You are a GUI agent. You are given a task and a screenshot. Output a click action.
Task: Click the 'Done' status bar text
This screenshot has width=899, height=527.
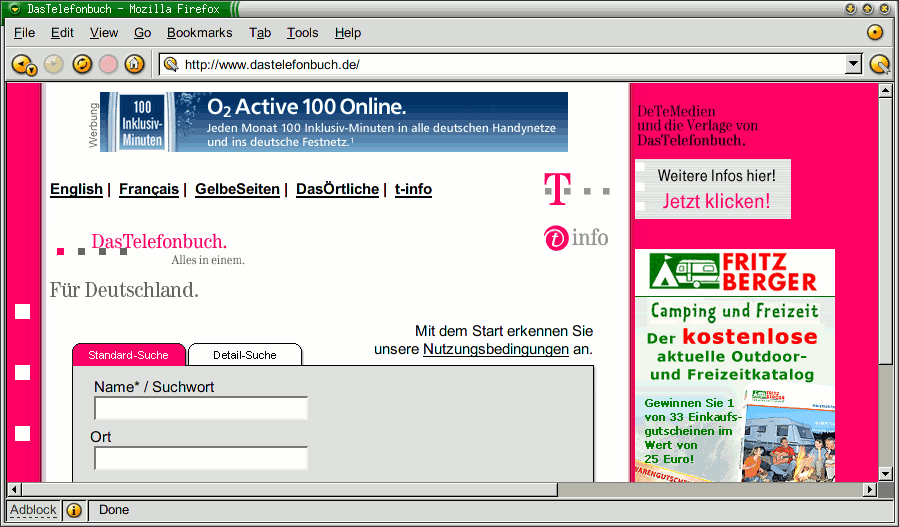coord(114,510)
